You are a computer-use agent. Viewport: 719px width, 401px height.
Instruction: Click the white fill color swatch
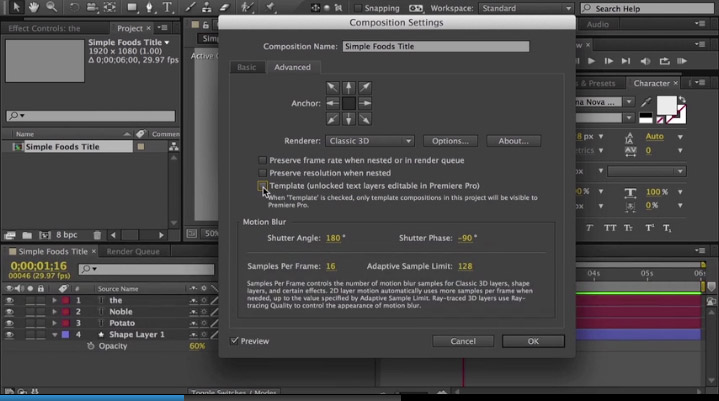(666, 105)
